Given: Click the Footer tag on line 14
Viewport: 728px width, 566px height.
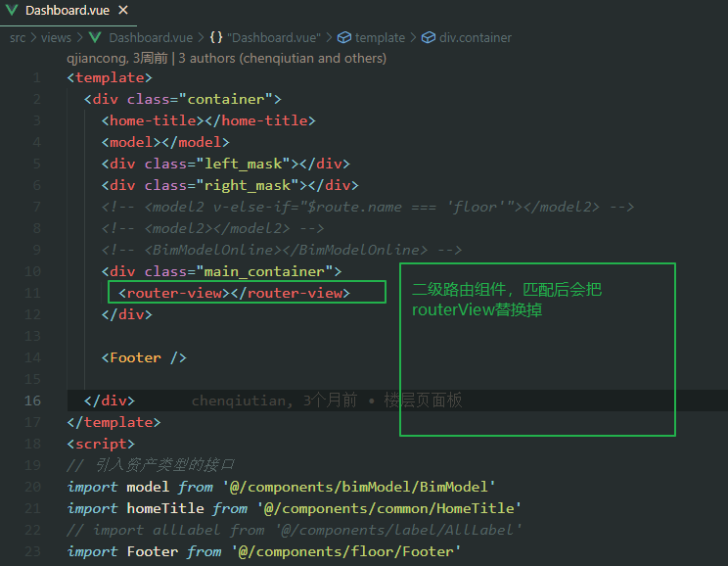Looking at the screenshot, I should 144,357.
